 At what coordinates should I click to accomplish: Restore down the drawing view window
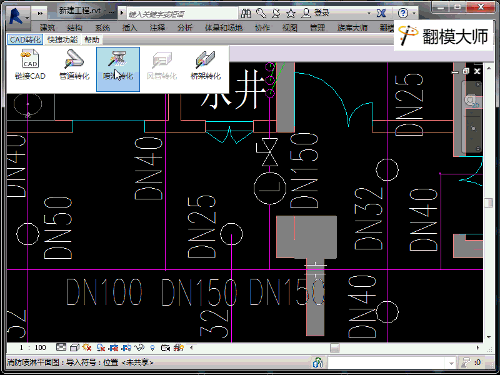point(466,71)
